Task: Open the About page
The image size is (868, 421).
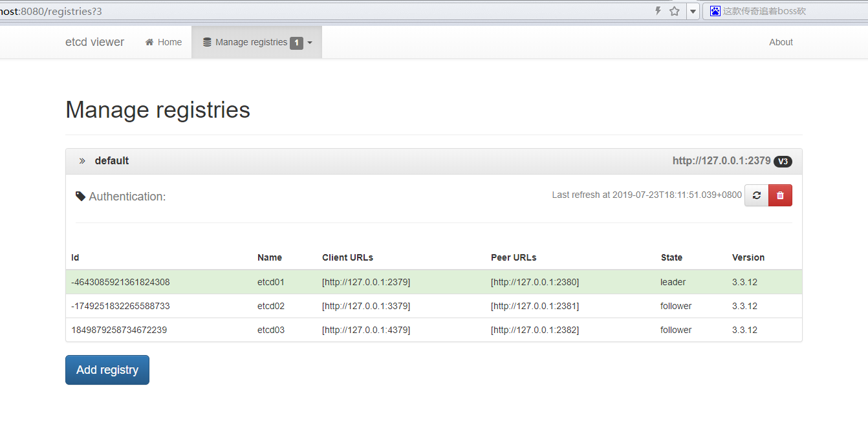Action: [x=781, y=42]
